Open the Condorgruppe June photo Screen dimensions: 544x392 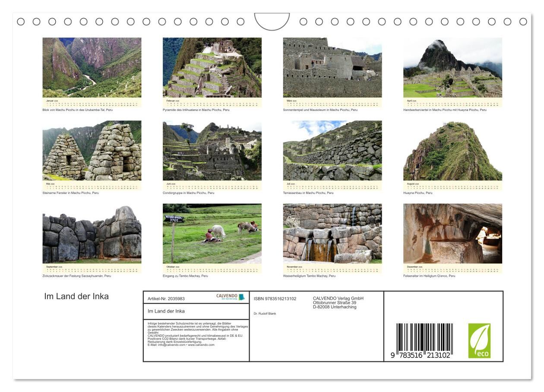(212, 150)
